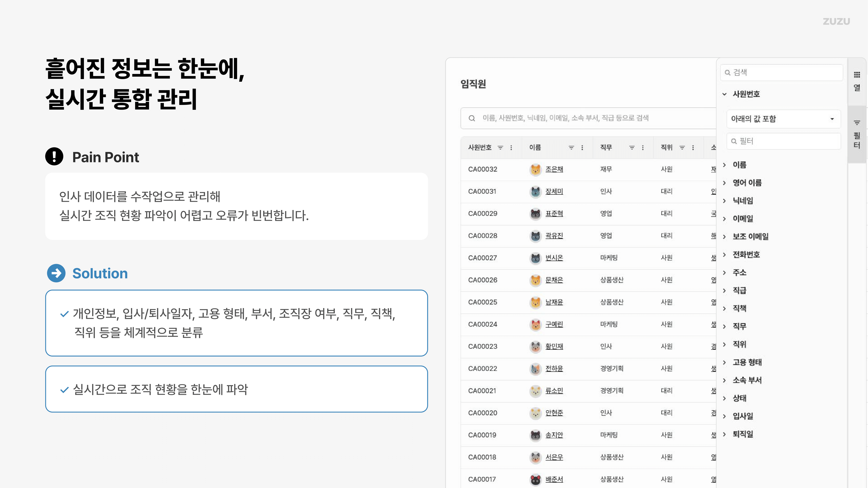
Task: Click the filter icon on 사원번호 column header
Action: tap(500, 148)
